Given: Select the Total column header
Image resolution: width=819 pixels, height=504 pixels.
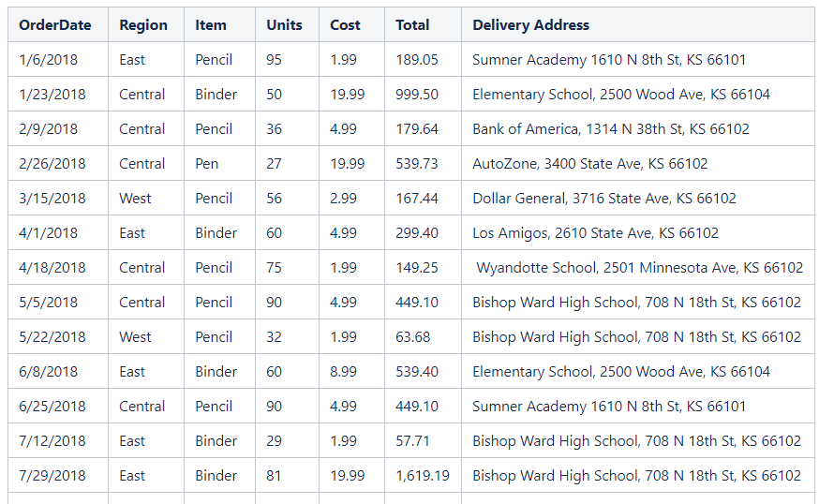Looking at the screenshot, I should click(x=412, y=25).
